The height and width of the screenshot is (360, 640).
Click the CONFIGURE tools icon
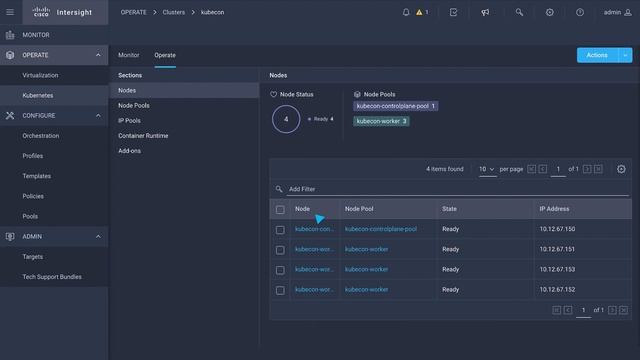click(x=10, y=116)
